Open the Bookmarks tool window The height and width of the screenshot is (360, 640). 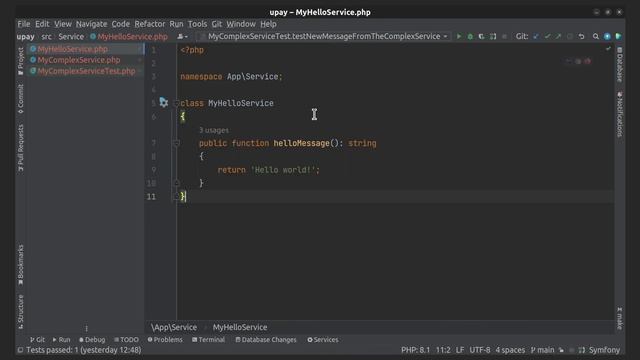[20, 265]
